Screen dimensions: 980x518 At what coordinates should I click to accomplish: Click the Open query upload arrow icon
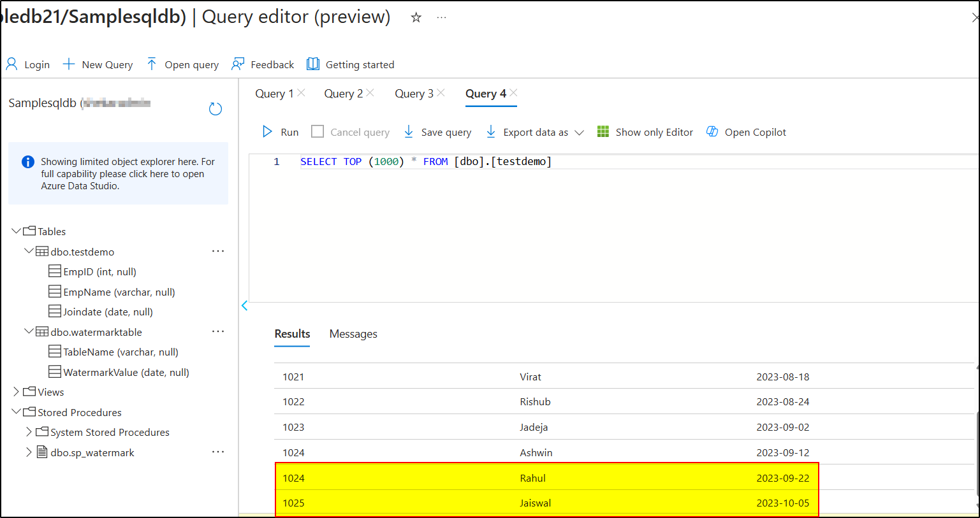tap(152, 64)
